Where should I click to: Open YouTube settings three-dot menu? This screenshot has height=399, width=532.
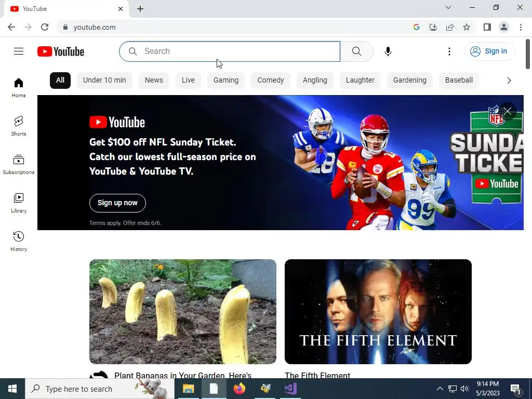coord(449,51)
